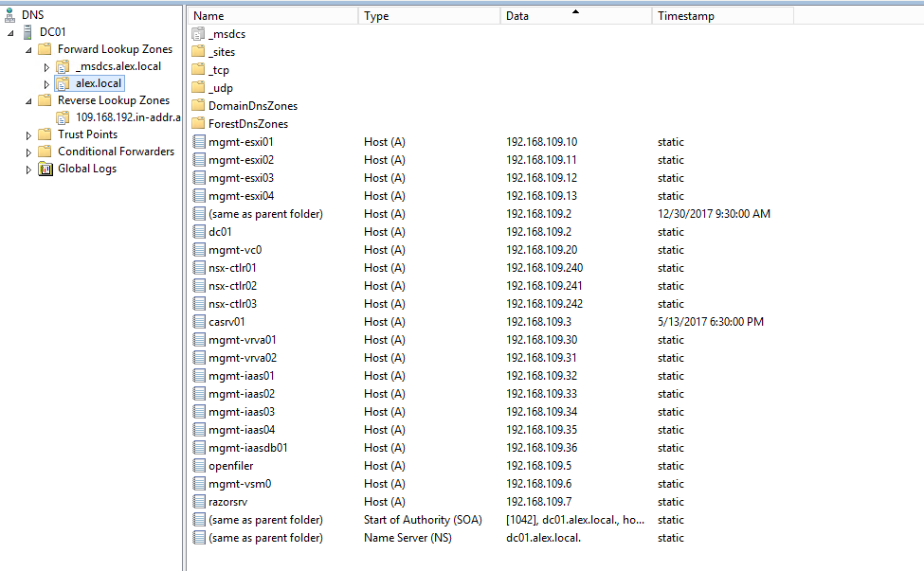Collapse the Forward Lookup Zones node
The image size is (924, 571).
click(x=28, y=50)
